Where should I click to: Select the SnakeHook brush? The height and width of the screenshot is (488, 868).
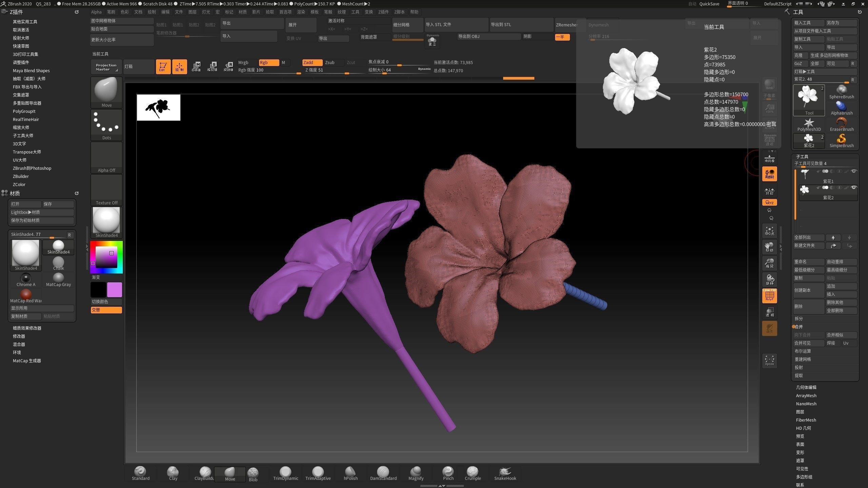click(505, 474)
